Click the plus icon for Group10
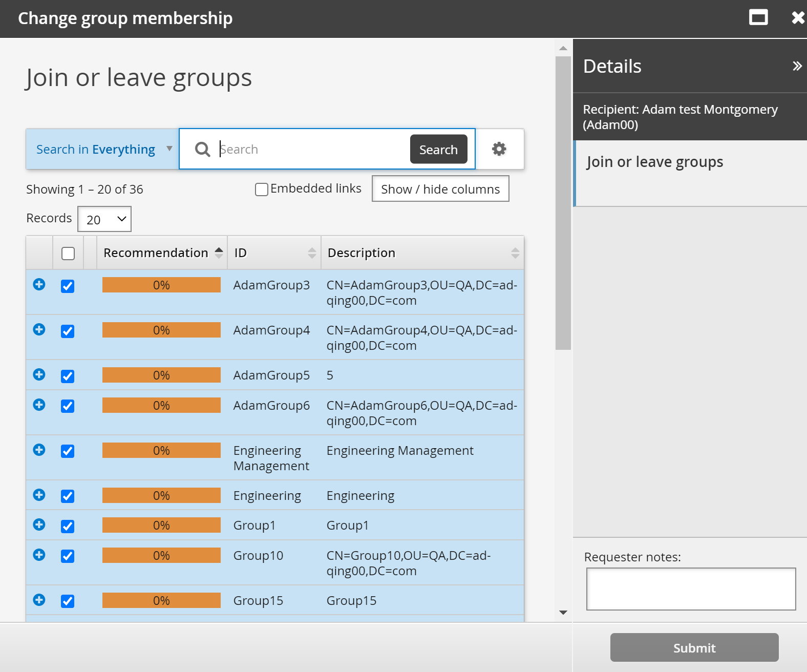 click(x=39, y=555)
